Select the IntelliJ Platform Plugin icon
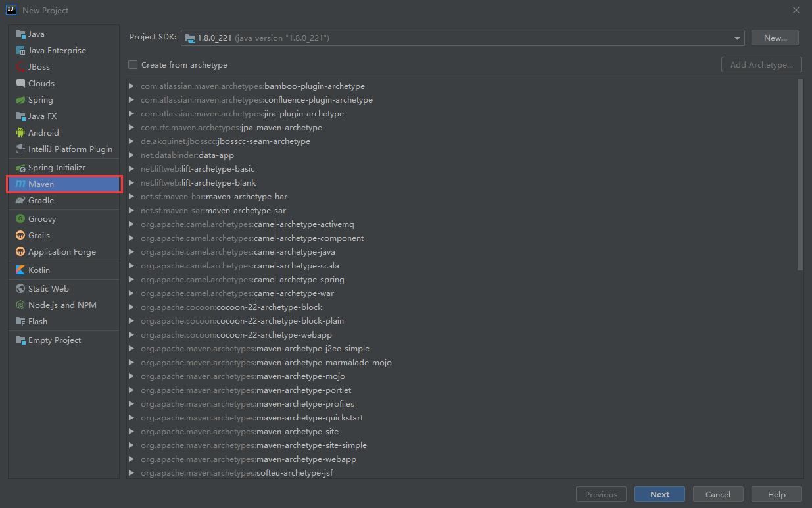This screenshot has height=508, width=812. point(20,149)
